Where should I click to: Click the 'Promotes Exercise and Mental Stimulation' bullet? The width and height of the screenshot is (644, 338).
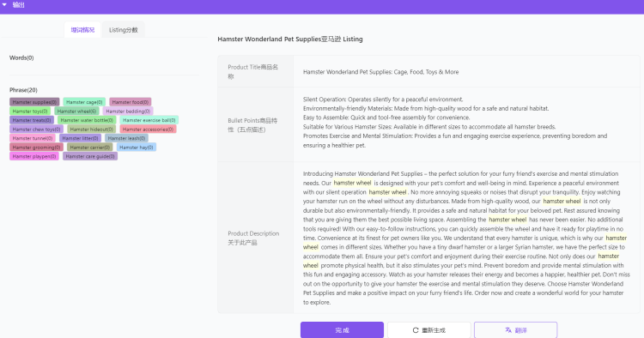[454, 141]
